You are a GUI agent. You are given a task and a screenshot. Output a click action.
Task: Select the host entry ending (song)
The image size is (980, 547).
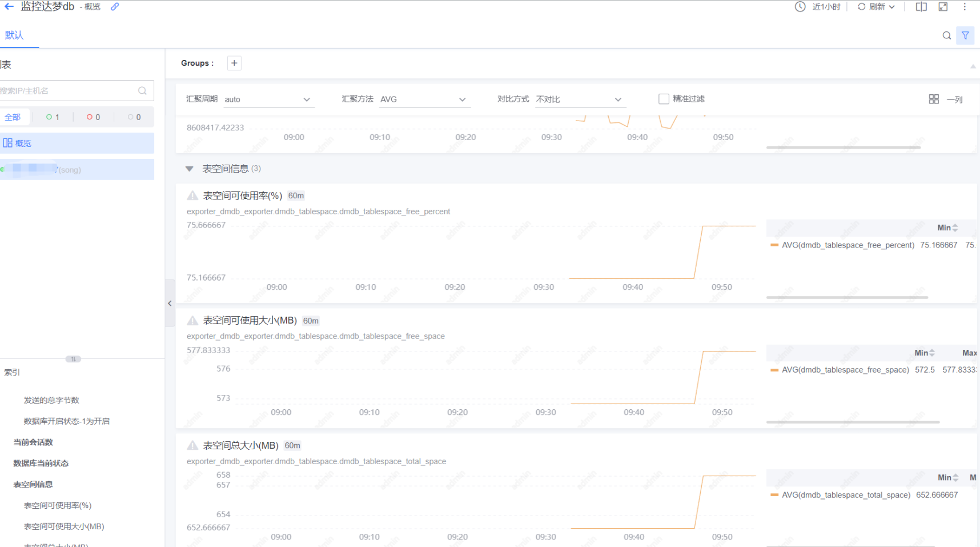pos(77,170)
